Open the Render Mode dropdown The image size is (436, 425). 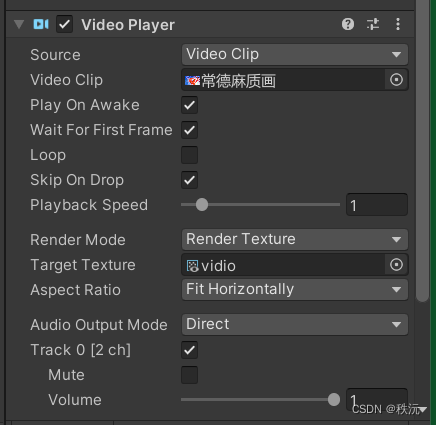click(x=295, y=239)
